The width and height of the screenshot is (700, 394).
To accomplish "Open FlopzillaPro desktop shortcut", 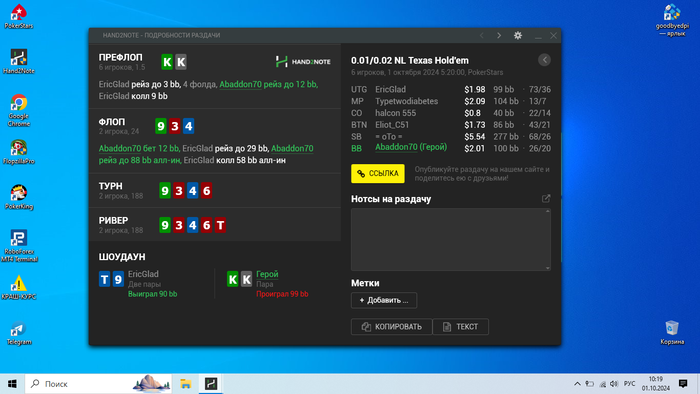I will tap(19, 152).
